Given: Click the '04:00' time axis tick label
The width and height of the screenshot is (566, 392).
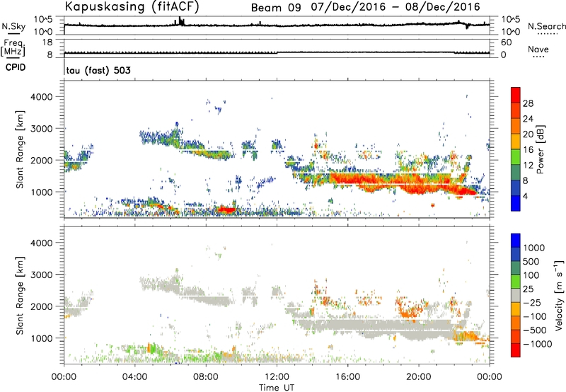Looking at the screenshot, I should (134, 377).
